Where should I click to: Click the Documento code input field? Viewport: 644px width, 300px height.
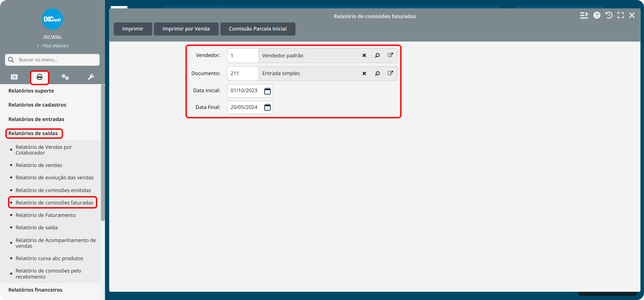point(243,73)
